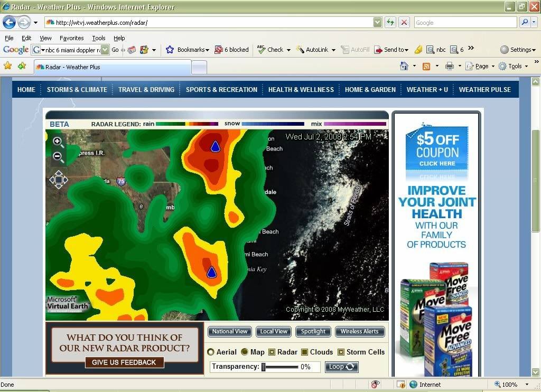Click the Transparency slider handle
Screen dimensions: 541x392
click(x=264, y=367)
